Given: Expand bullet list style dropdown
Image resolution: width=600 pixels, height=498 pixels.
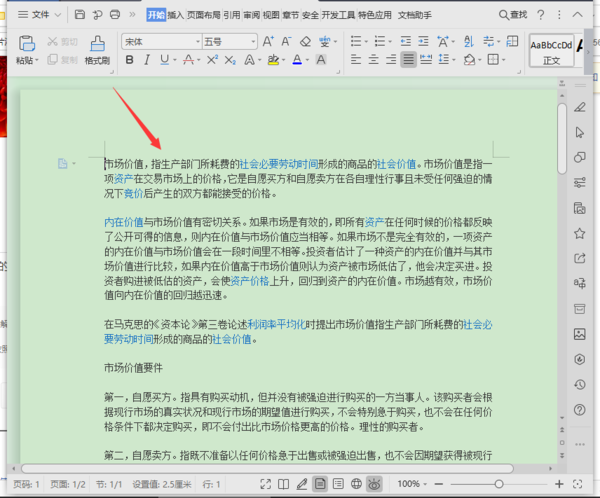Looking at the screenshot, I should pos(366,41).
